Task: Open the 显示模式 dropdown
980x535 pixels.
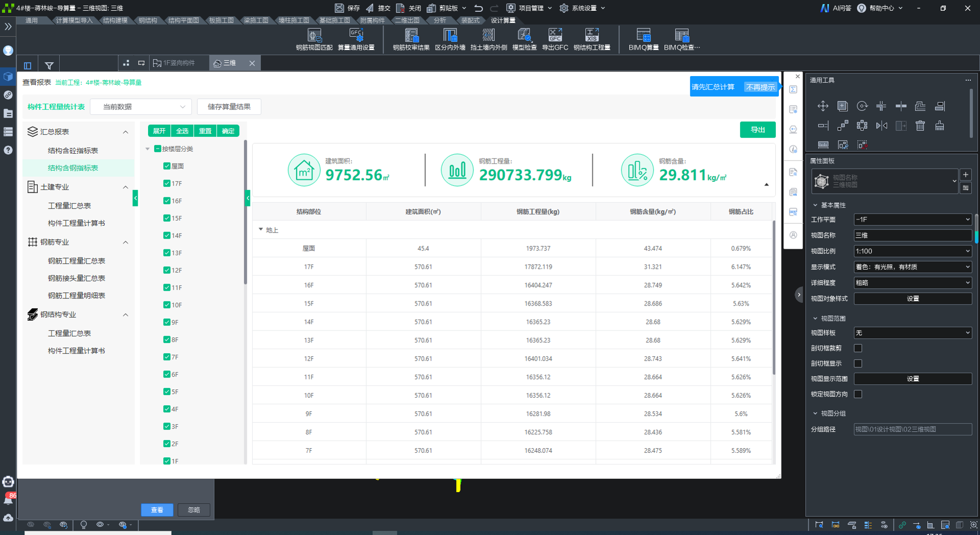Action: click(913, 267)
